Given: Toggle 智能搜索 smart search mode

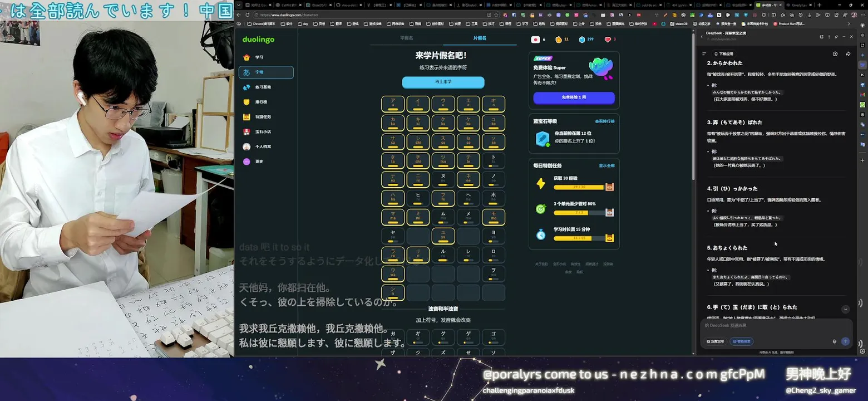Looking at the screenshot, I should [742, 341].
